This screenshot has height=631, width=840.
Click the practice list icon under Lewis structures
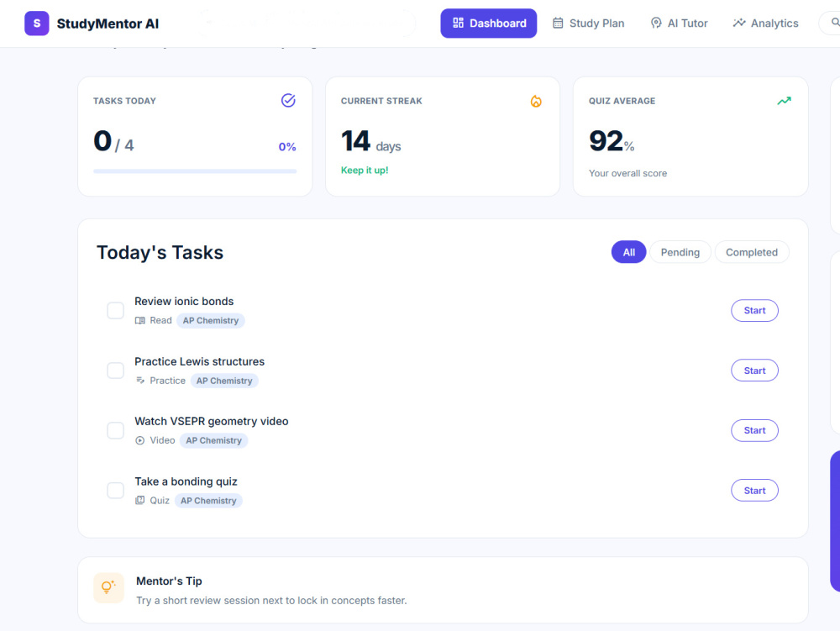pos(139,381)
